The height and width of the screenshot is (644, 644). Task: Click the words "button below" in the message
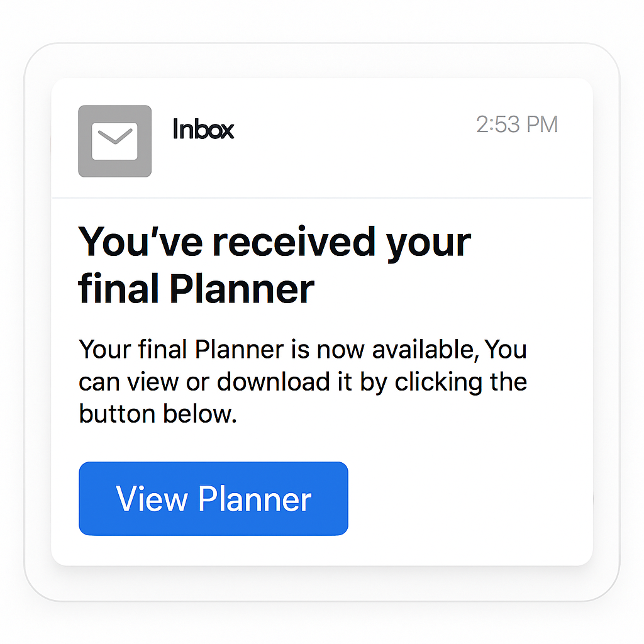point(157,414)
